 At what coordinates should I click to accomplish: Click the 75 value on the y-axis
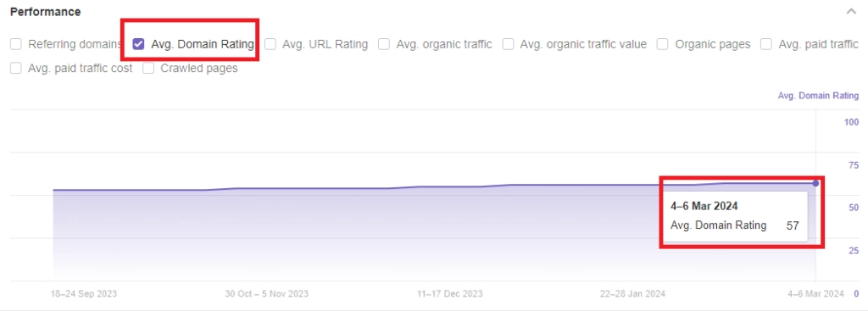854,165
